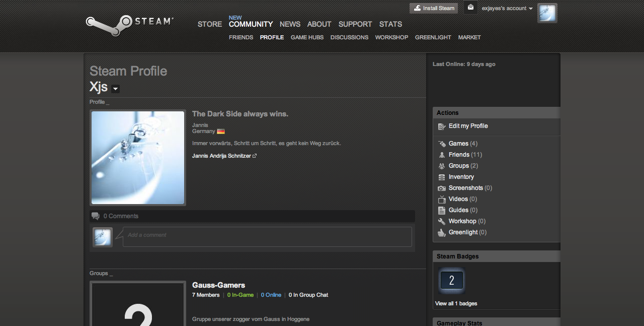This screenshot has width=644, height=326.
Task: Open the Friends (11) link
Action: pos(465,155)
